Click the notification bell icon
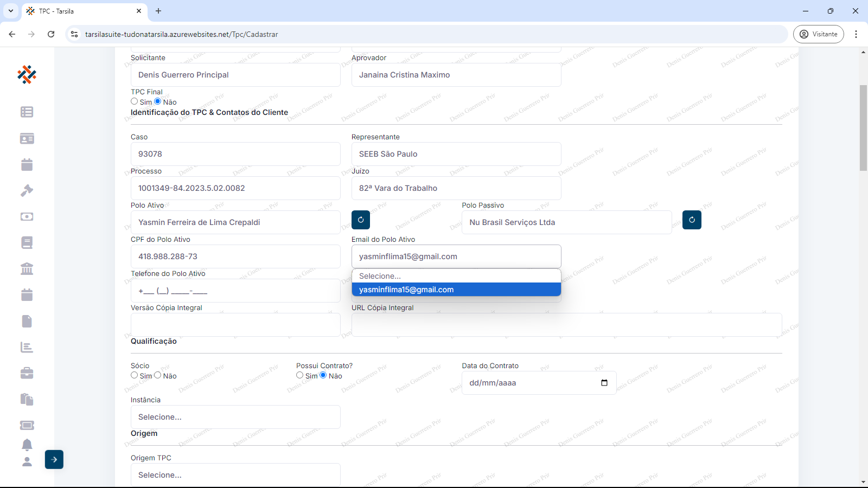Screen dimensions: 868x488 coord(27,445)
